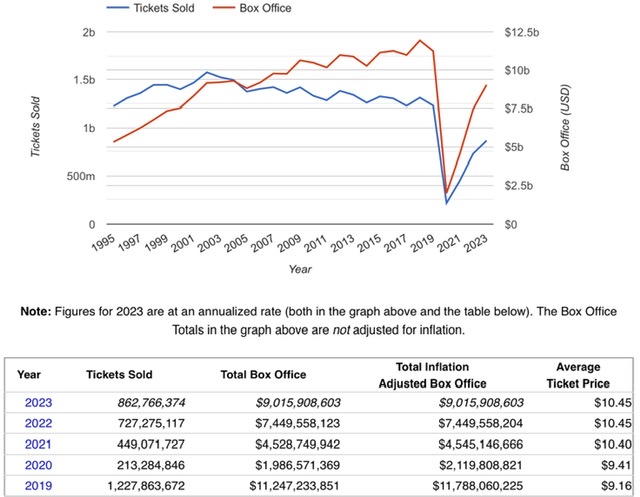Click the 2023 x-axis year label

478,246
